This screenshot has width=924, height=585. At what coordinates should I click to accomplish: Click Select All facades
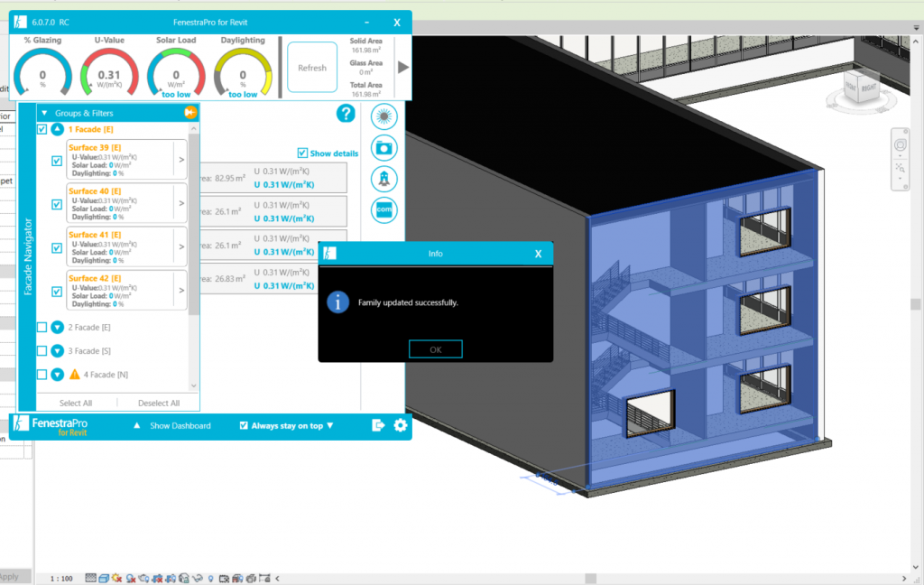(76, 403)
